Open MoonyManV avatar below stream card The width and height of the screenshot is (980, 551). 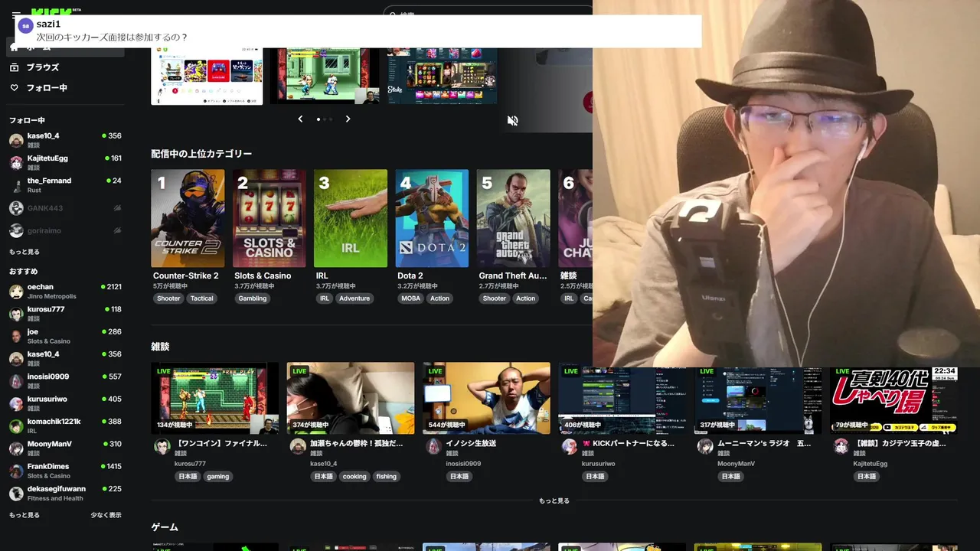705,447
